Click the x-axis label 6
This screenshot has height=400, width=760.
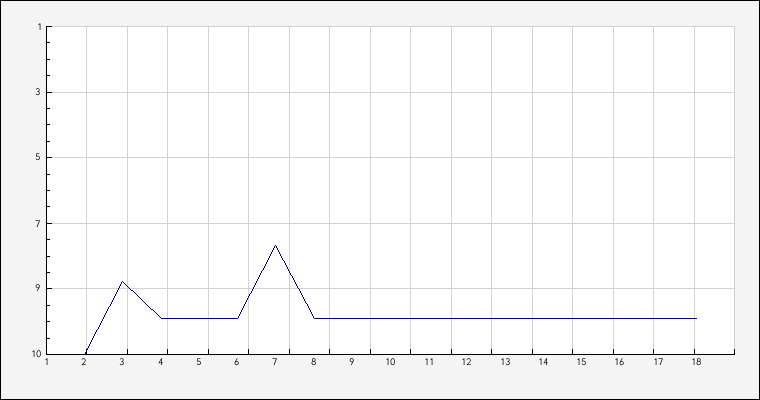point(237,362)
